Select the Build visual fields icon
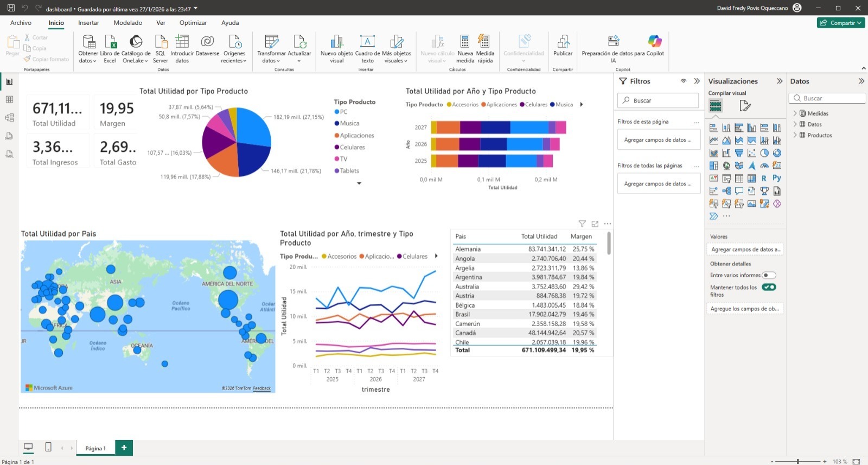Image resolution: width=868 pixels, height=465 pixels. pyautogui.click(x=716, y=106)
